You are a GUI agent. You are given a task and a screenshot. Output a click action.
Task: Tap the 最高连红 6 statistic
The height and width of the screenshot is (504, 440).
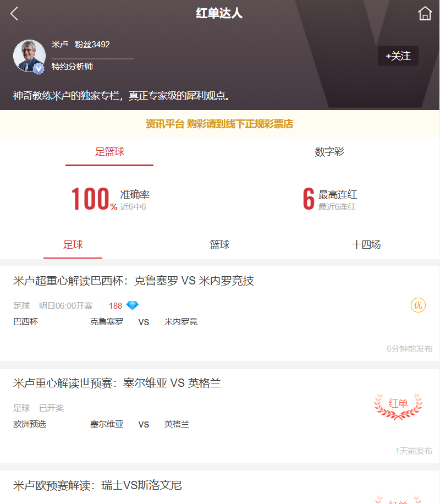point(329,199)
